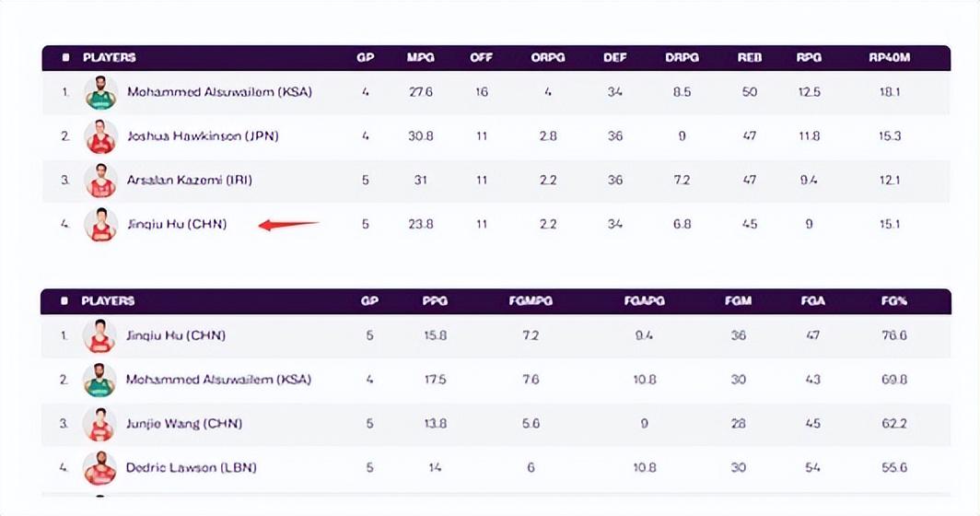Open Joshua Hawkinson (JPN) player link
The image size is (980, 516).
[x=203, y=136]
